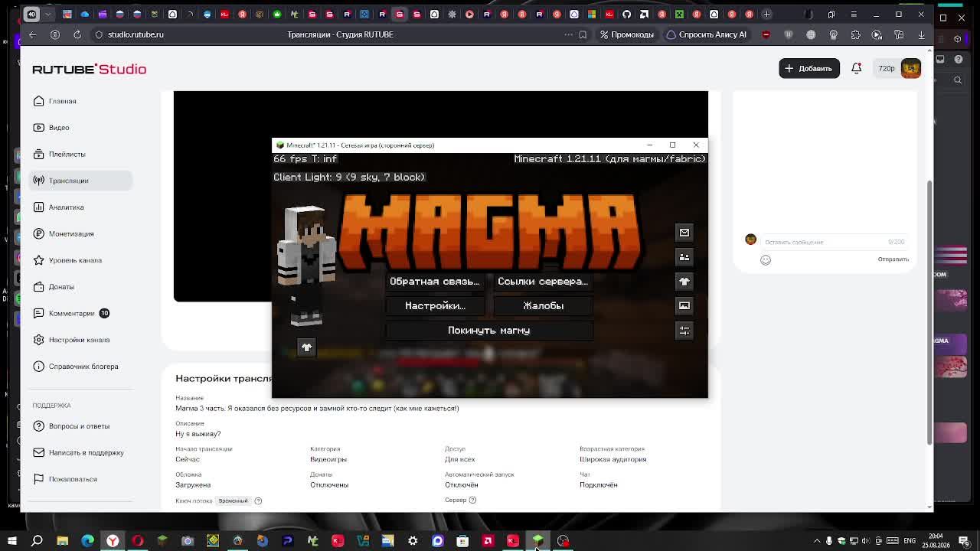Go back in the browser
Viewport: 980px width, 551px height.
(32, 34)
